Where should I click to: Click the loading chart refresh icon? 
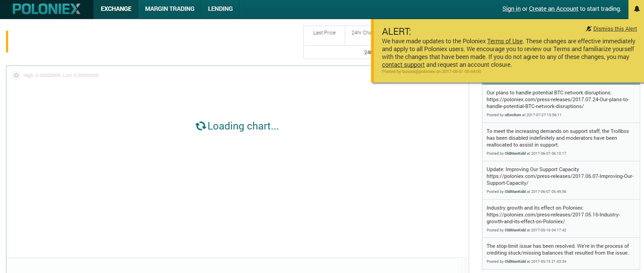click(200, 126)
